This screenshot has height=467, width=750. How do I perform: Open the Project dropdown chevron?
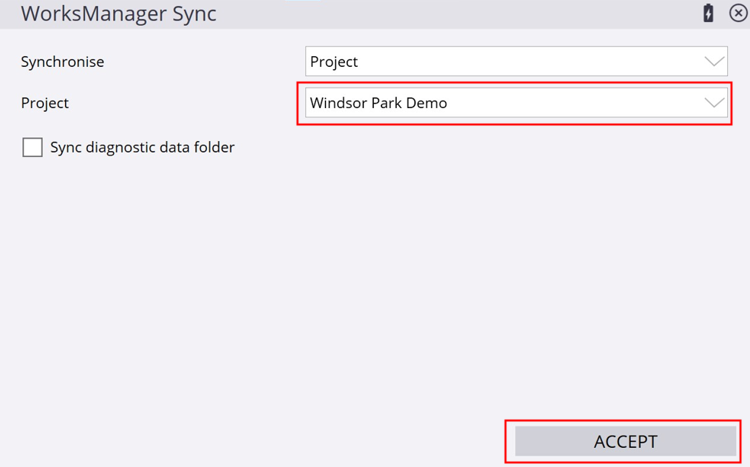tap(714, 103)
